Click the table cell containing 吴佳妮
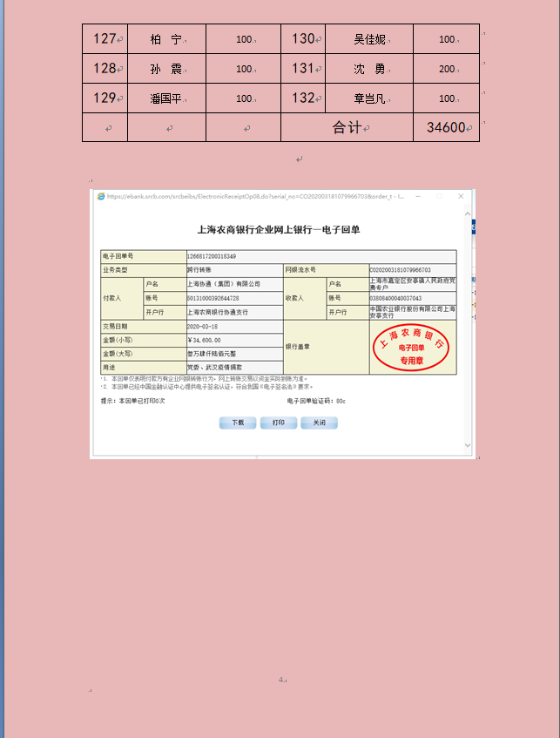The height and width of the screenshot is (738, 560). 369,39
